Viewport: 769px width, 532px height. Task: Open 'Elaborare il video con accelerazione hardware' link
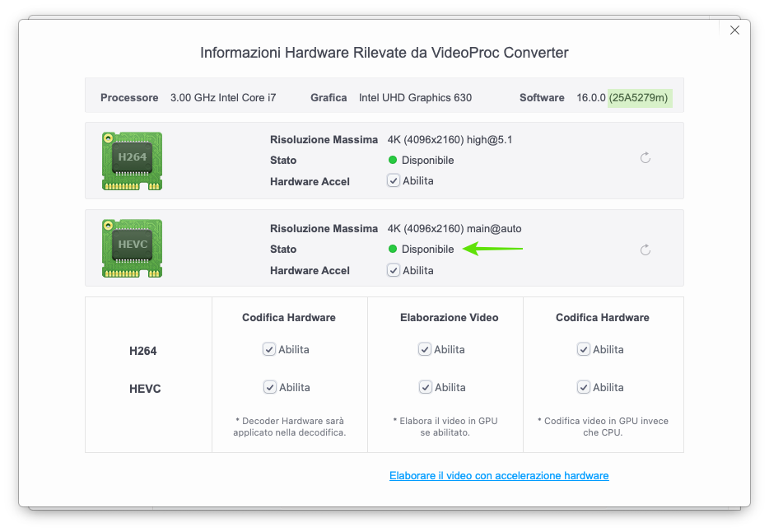pyautogui.click(x=499, y=476)
